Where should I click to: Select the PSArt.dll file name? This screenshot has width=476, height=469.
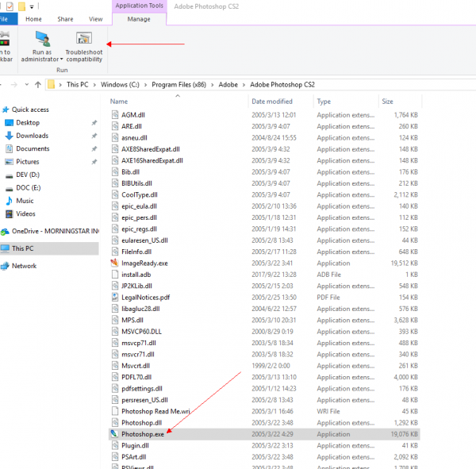click(134, 457)
